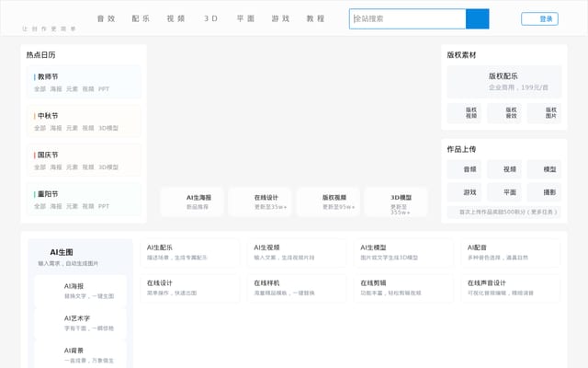Select 海报 under 教师节
The height and width of the screenshot is (368, 588).
(x=56, y=89)
